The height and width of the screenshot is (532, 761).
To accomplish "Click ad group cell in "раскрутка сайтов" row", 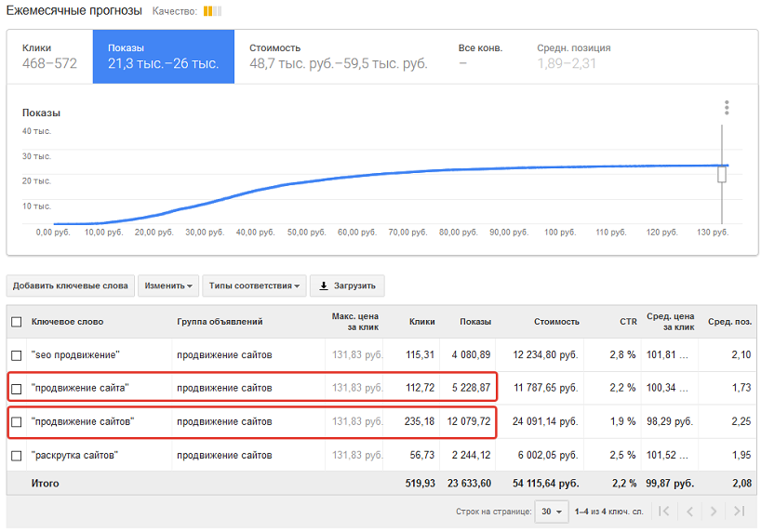I will 224,456.
